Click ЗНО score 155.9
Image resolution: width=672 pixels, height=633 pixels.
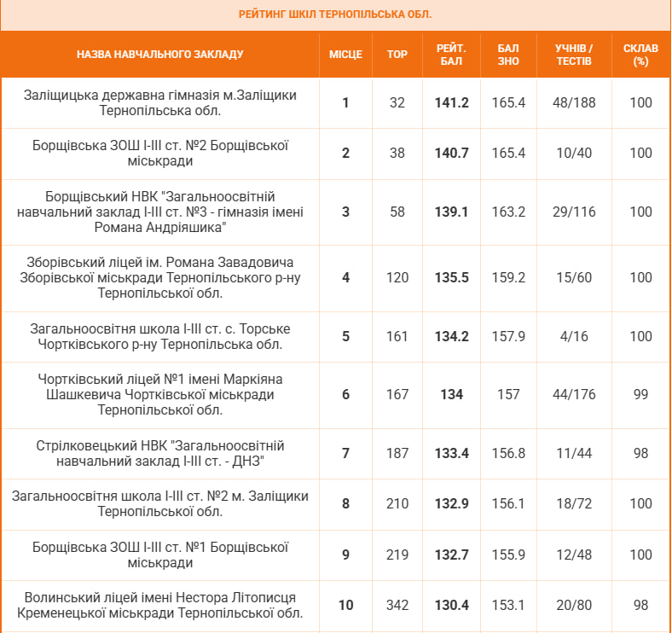click(x=508, y=555)
